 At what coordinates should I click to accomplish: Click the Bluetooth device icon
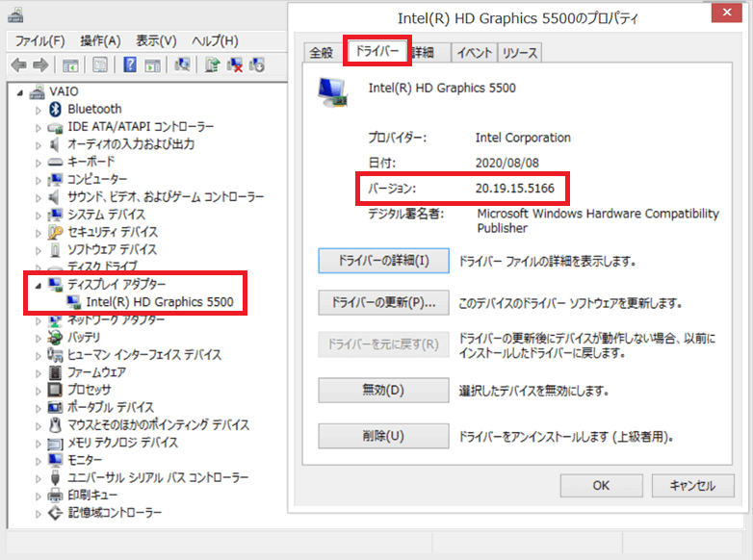point(55,109)
